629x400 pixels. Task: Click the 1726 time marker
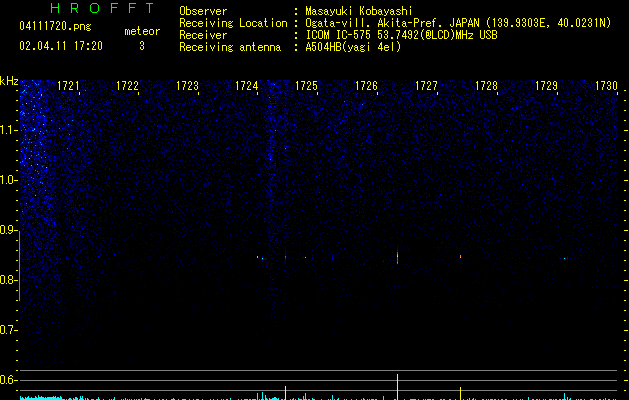(x=366, y=86)
